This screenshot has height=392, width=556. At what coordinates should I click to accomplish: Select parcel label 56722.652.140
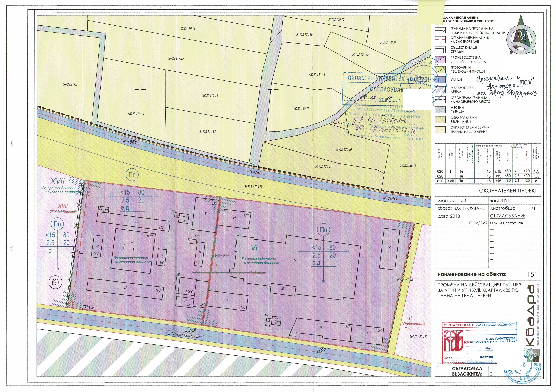[405, 280]
